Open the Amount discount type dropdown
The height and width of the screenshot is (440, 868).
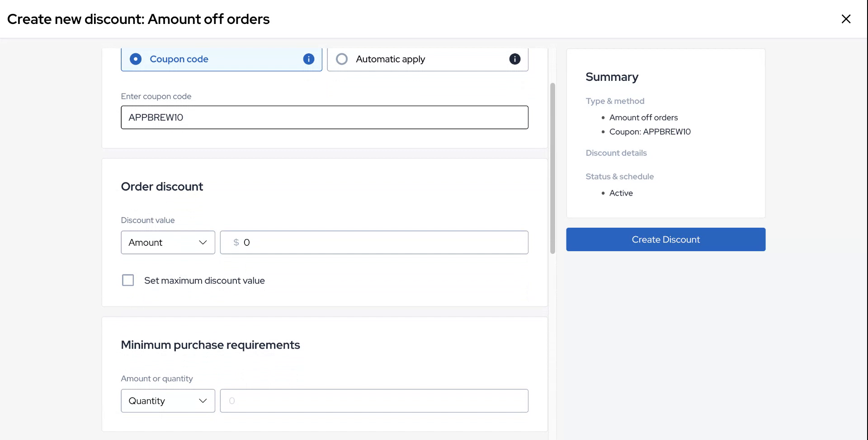167,242
